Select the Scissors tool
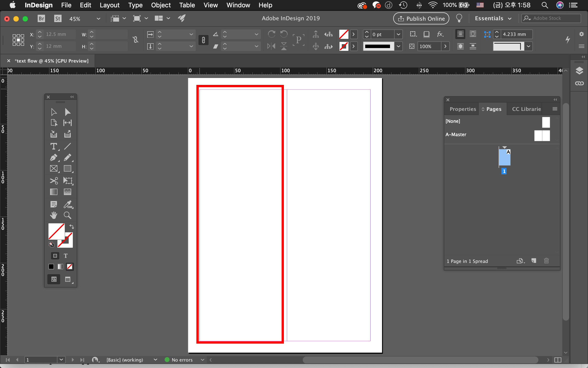The width and height of the screenshot is (588, 368). (x=54, y=181)
